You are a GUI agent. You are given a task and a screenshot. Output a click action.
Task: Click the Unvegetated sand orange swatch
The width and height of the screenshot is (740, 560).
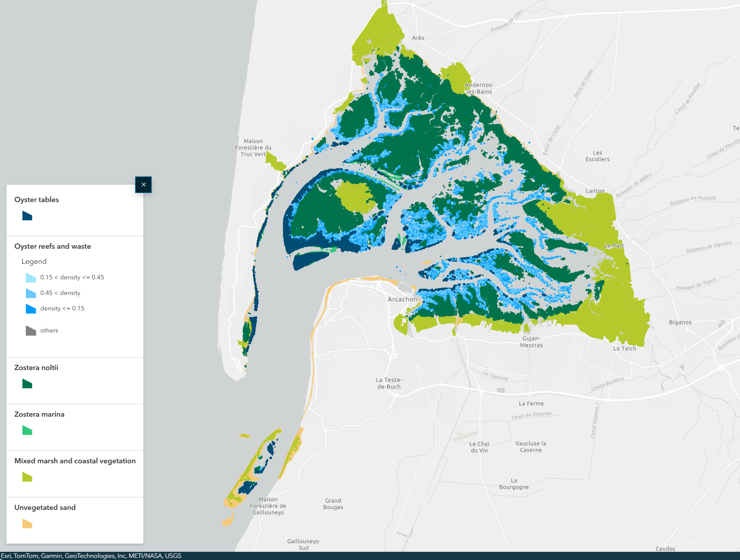click(x=27, y=523)
